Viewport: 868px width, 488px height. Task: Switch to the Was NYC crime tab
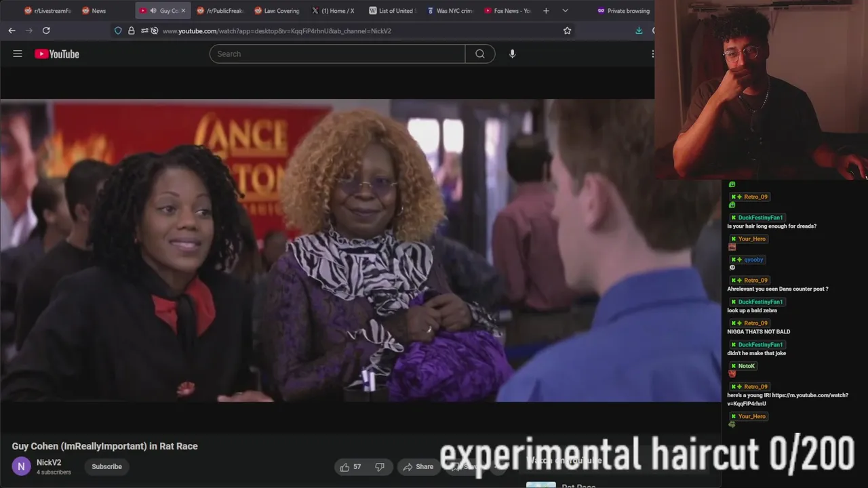[450, 11]
